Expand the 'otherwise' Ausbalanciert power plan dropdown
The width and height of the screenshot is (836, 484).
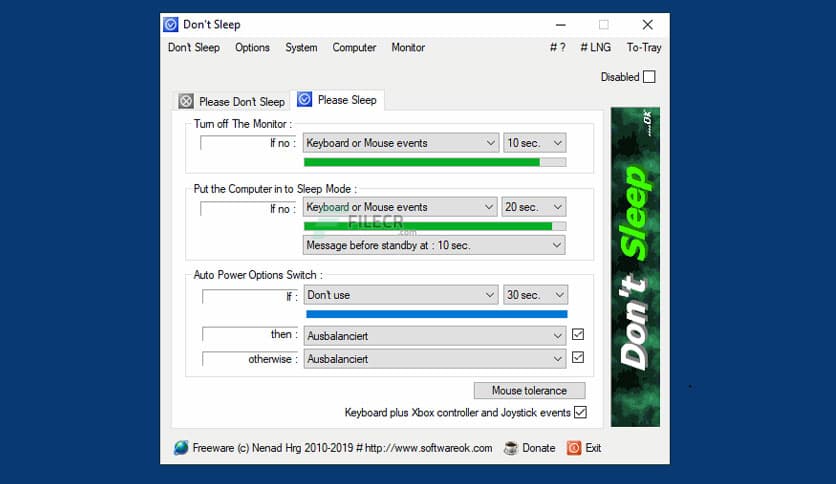[435, 359]
